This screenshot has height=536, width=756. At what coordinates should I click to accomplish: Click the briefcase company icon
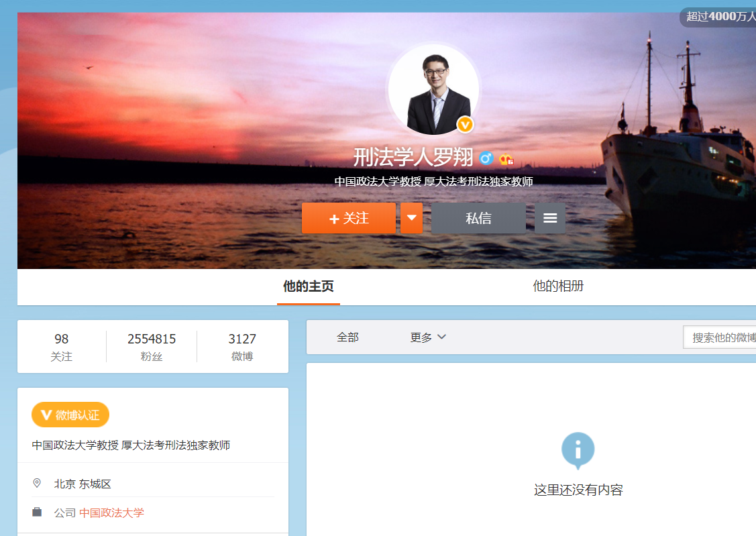click(x=37, y=513)
